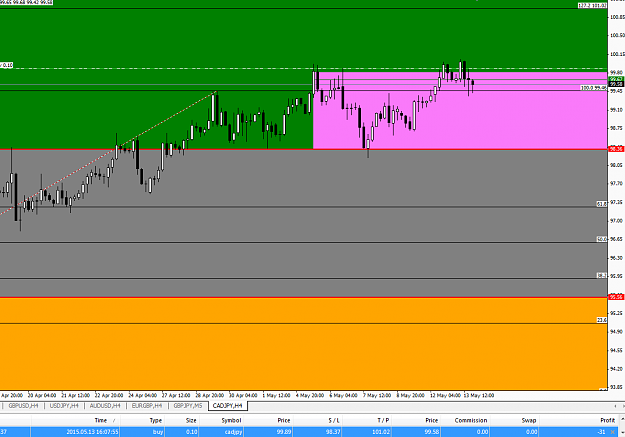Select the CADJPY,H4 chart tab

tap(228, 406)
